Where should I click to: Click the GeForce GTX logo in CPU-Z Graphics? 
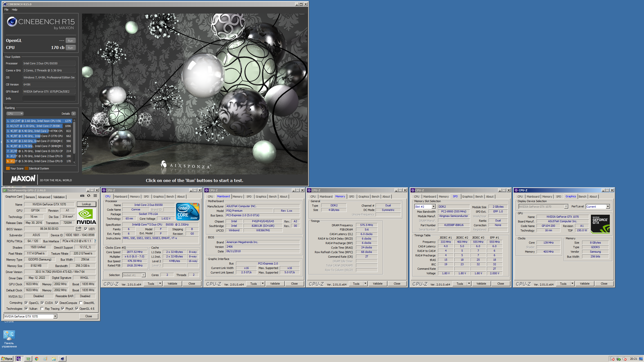click(600, 224)
